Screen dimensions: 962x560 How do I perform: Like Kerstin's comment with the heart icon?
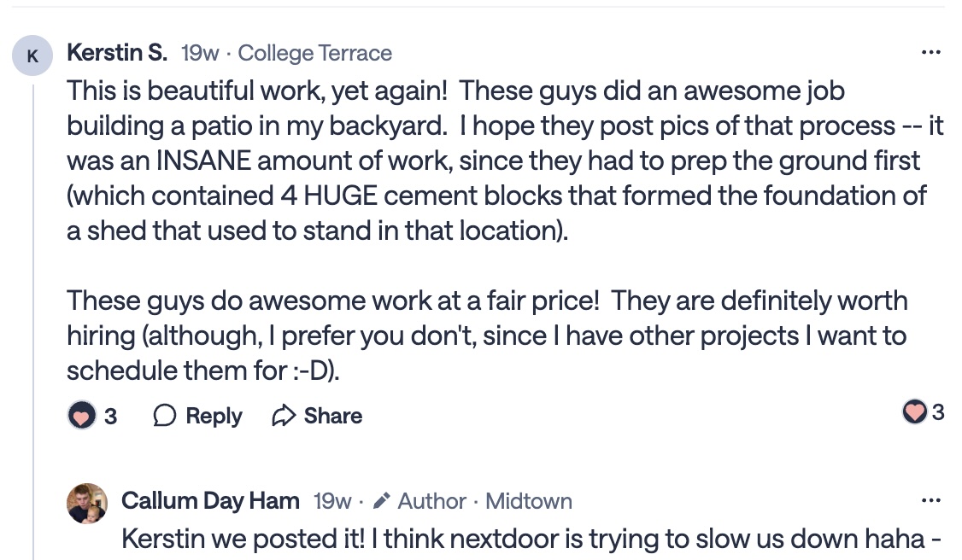(81, 417)
